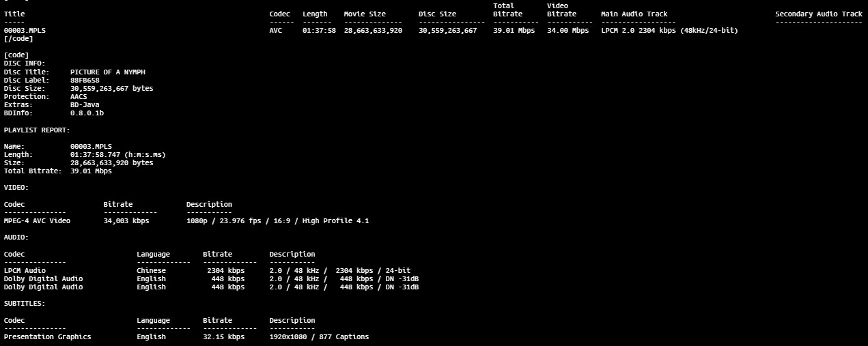Viewport: 868px width, 346px height.
Task: Click the SUBTITLES section heading
Action: [x=25, y=304]
